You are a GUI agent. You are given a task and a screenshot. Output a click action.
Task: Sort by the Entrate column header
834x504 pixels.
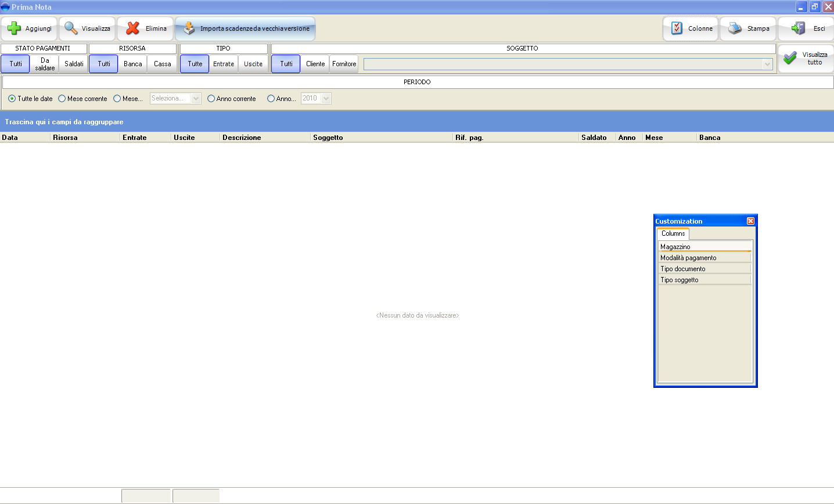(146, 138)
